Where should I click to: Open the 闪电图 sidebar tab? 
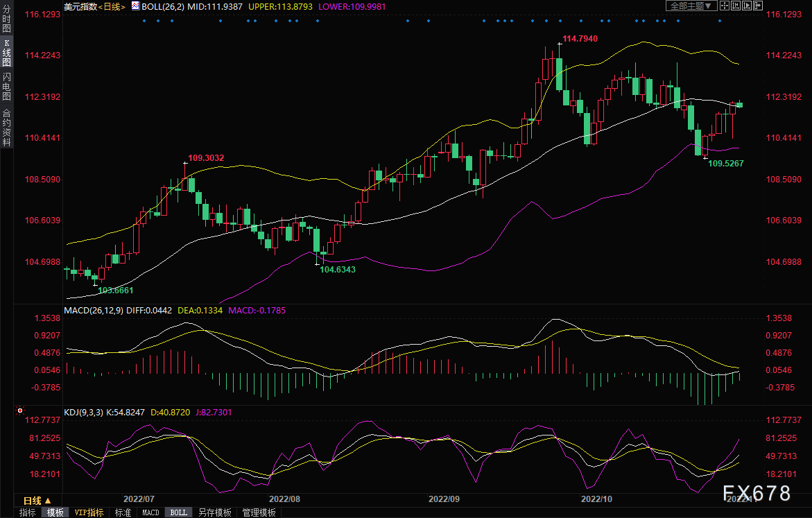click(6, 86)
